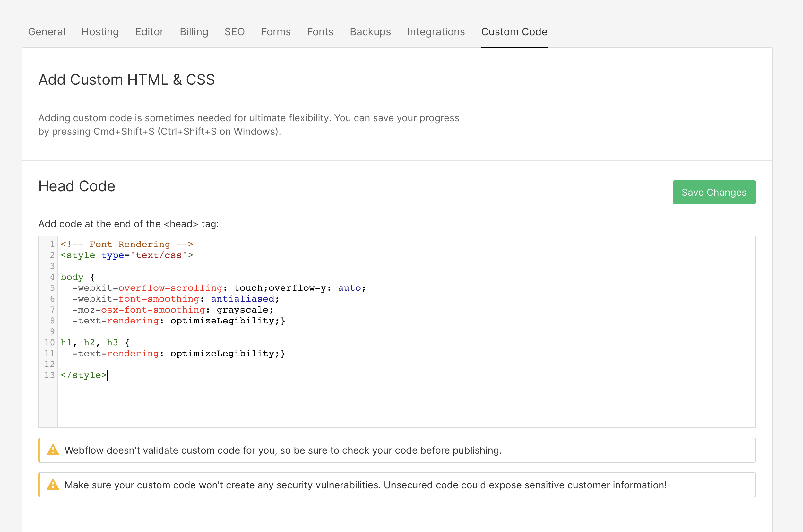Click the warning icon beside Webflow validation notice

(53, 450)
